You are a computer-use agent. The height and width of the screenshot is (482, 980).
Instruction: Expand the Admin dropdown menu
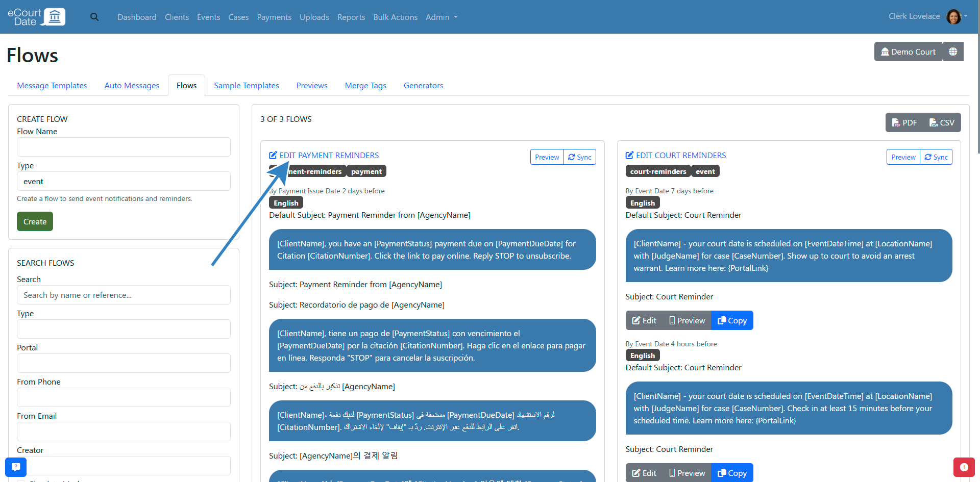tap(442, 17)
